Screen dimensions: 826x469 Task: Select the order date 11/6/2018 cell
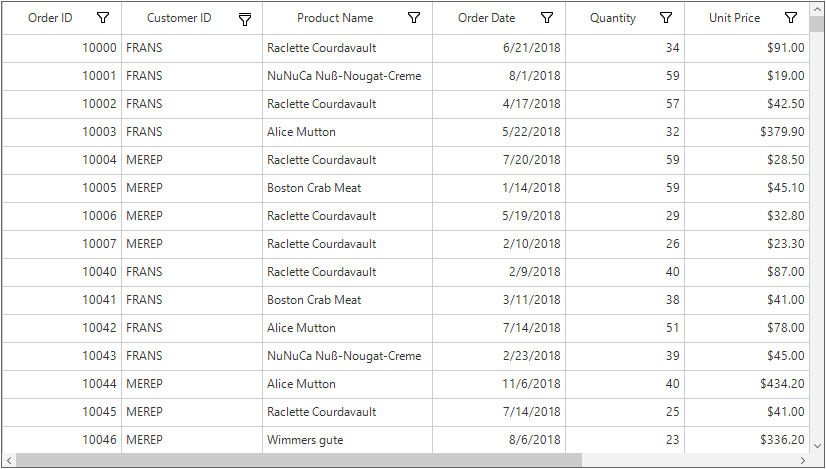pos(499,384)
